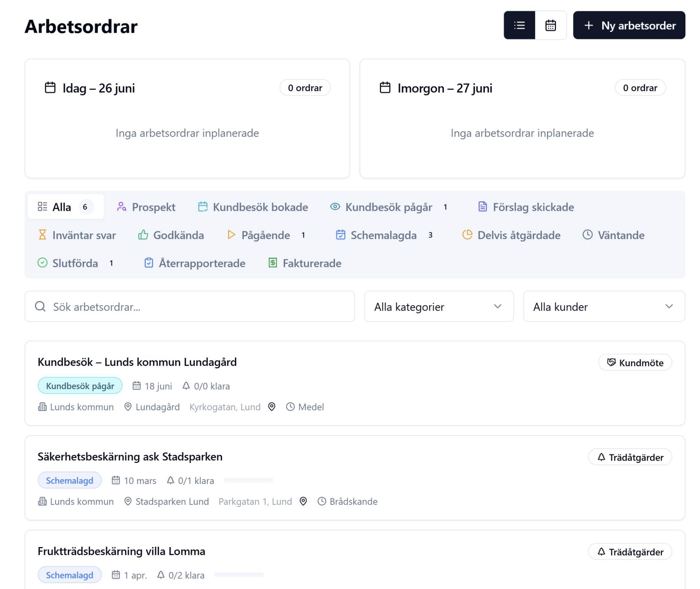Expand the Alla kategorier dropdown
Image resolution: width=700 pixels, height=589 pixels.
[439, 306]
